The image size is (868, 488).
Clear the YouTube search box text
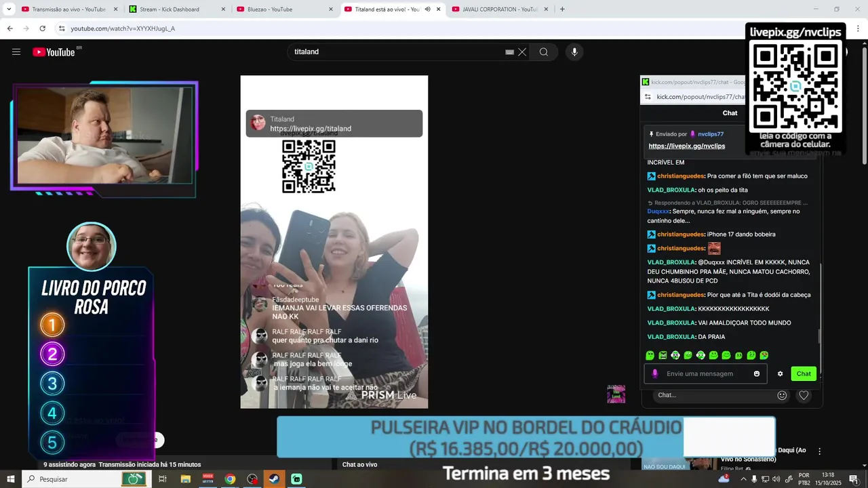point(522,52)
